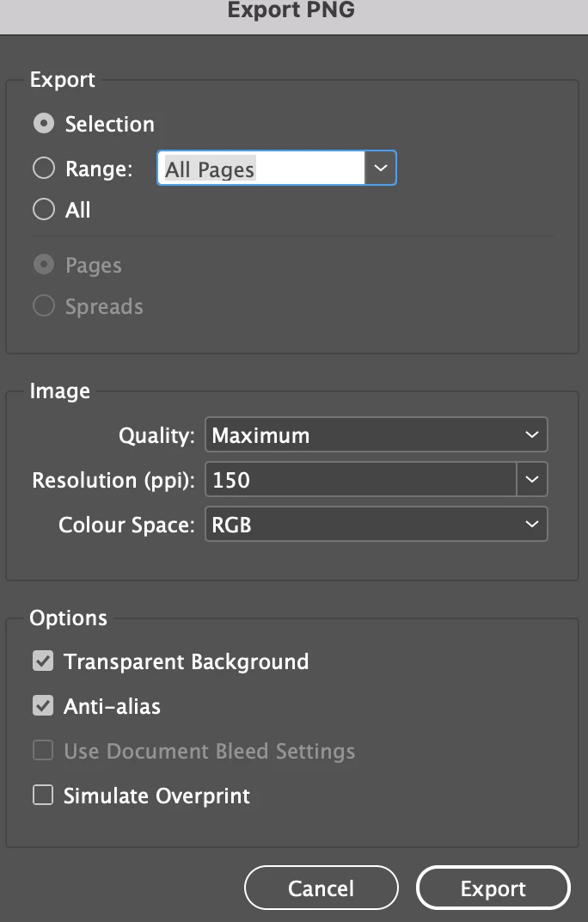Expand the Resolution dropdown arrow
Viewport: 588px width, 922px height.
click(532, 480)
